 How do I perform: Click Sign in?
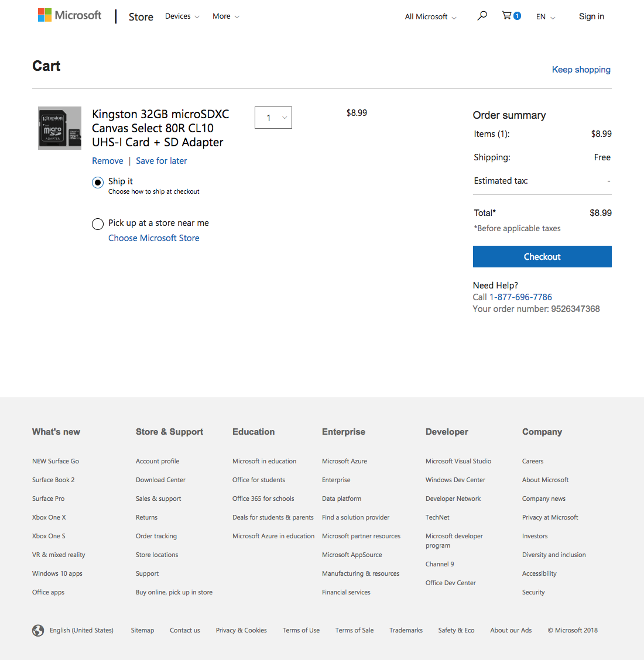[591, 16]
